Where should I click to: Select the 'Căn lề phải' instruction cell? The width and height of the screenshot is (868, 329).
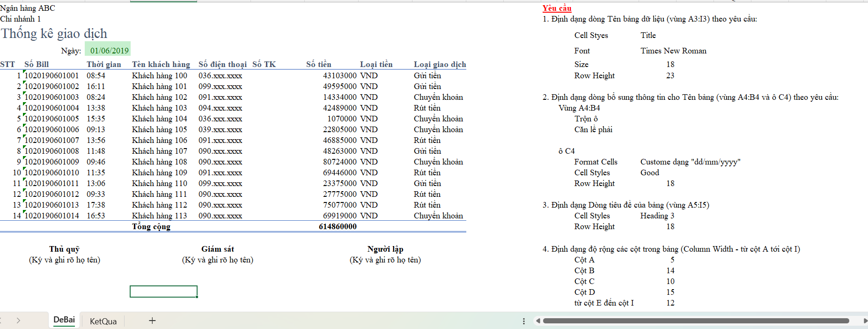click(x=593, y=129)
